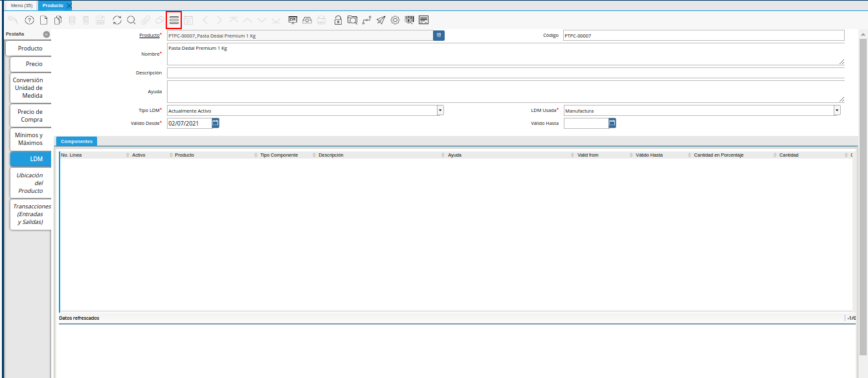Open calendar picker for Válido Hasta
This screenshot has height=378, width=868.
click(x=612, y=122)
